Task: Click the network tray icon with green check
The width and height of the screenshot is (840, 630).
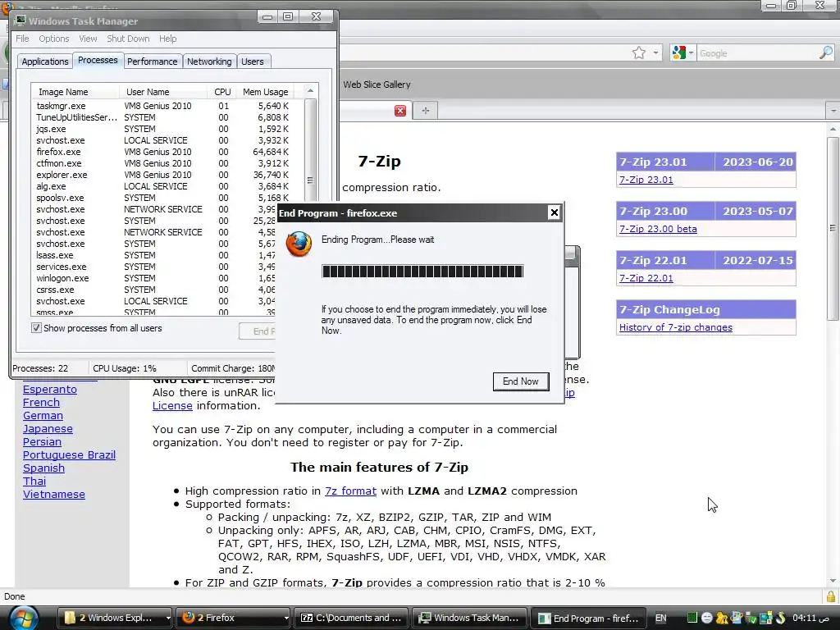Action: 751,619
